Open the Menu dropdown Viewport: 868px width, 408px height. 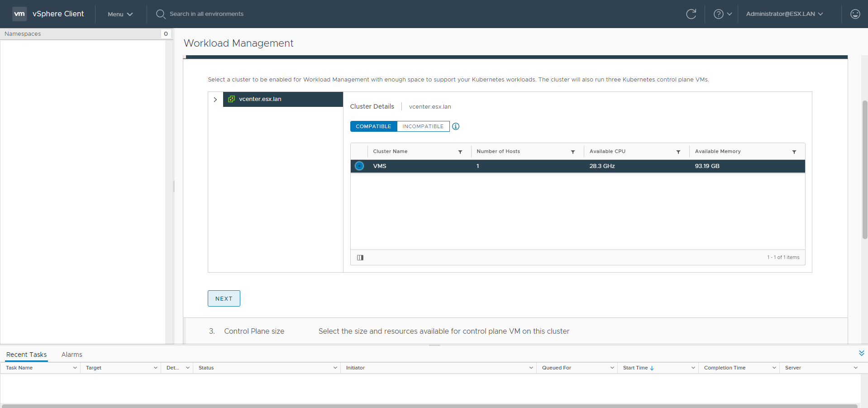(120, 14)
